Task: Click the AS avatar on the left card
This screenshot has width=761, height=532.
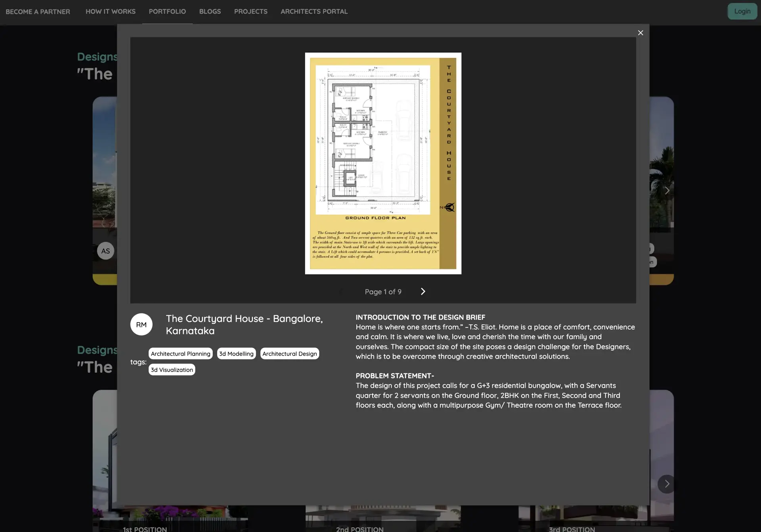Action: click(105, 250)
